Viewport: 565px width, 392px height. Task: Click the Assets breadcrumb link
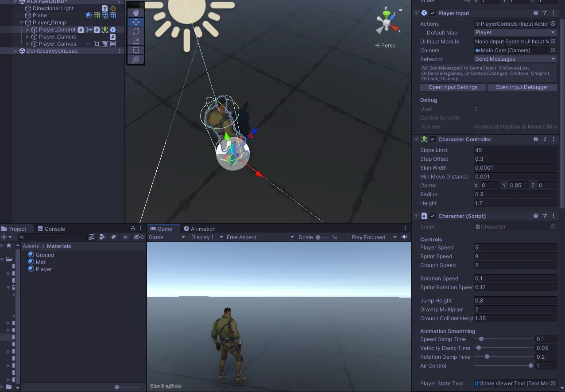pyautogui.click(x=31, y=246)
